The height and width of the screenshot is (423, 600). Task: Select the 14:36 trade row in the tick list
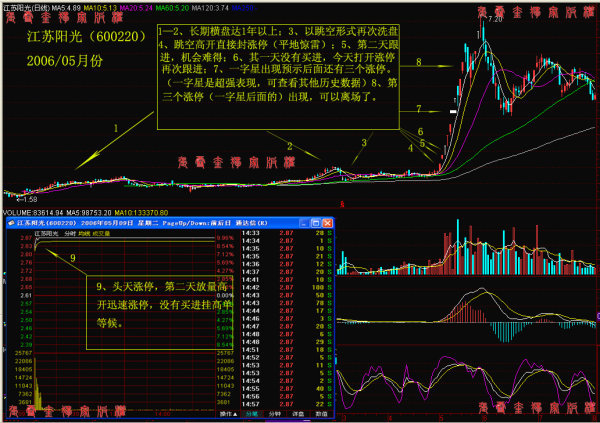click(288, 264)
